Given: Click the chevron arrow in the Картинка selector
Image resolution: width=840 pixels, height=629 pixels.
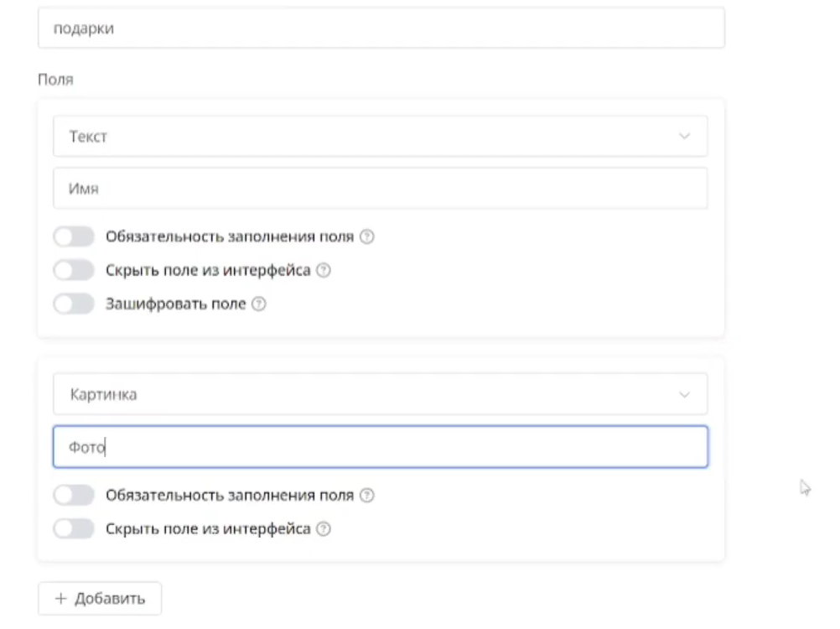Looking at the screenshot, I should pos(684,395).
